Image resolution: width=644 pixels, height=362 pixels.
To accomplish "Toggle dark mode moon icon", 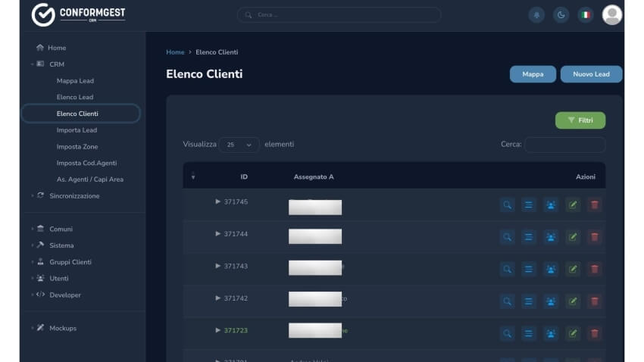I will (561, 15).
